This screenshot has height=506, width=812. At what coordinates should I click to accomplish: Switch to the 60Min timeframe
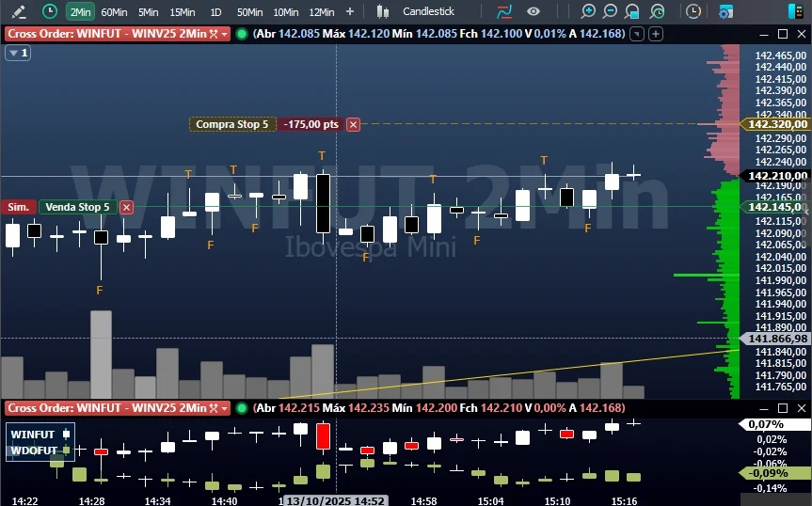(114, 12)
